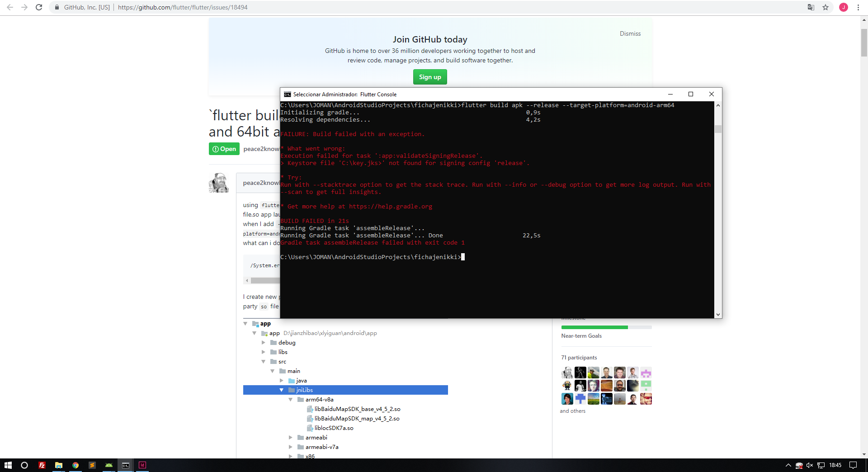This screenshot has height=472, width=868.
Task: Select libBaiduMapSDK_map_v4_5_2.so file
Action: (x=357, y=419)
